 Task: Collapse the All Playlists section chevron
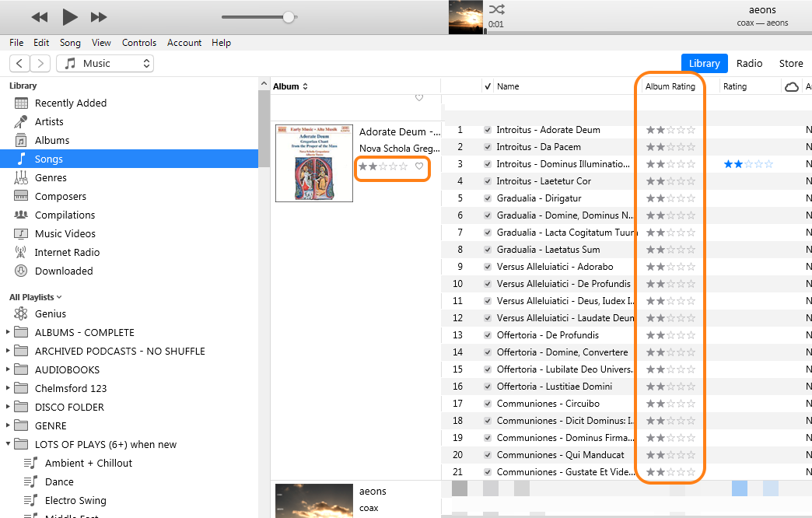(59, 297)
